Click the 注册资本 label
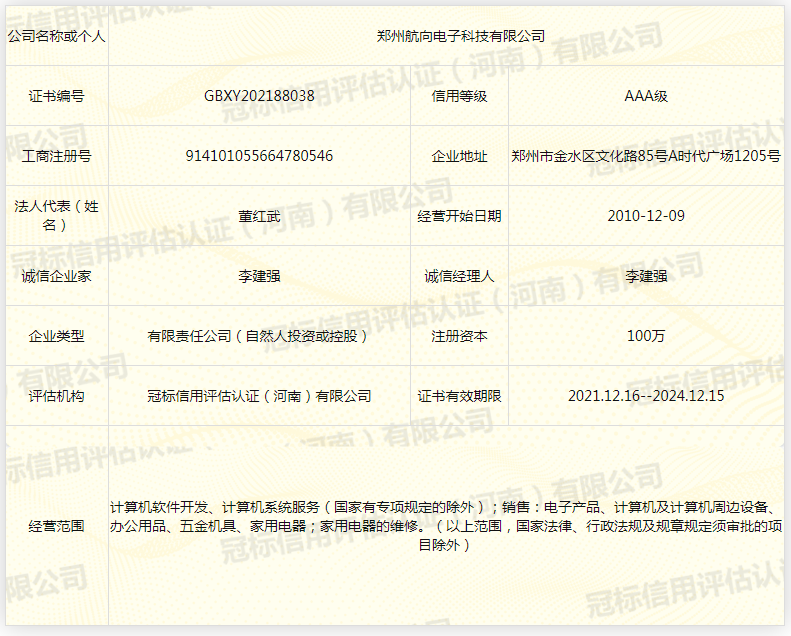791x636 pixels. (459, 336)
